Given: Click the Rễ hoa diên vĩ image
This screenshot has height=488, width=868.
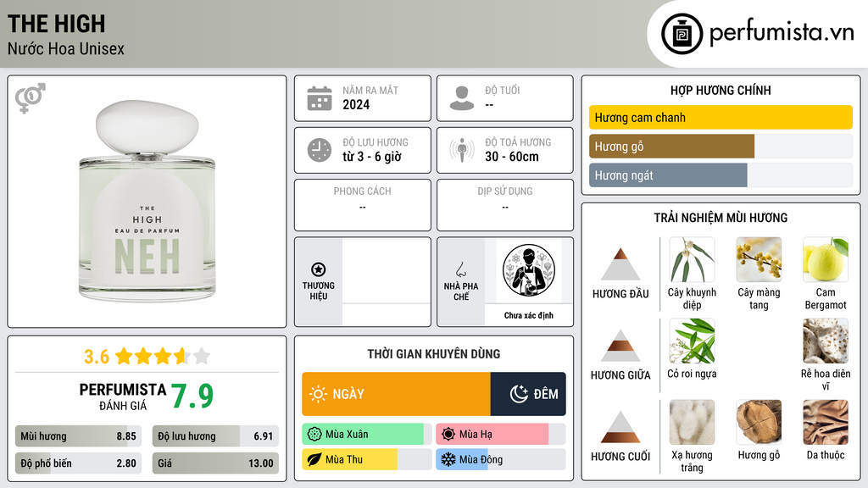Looking at the screenshot, I should click(826, 341).
